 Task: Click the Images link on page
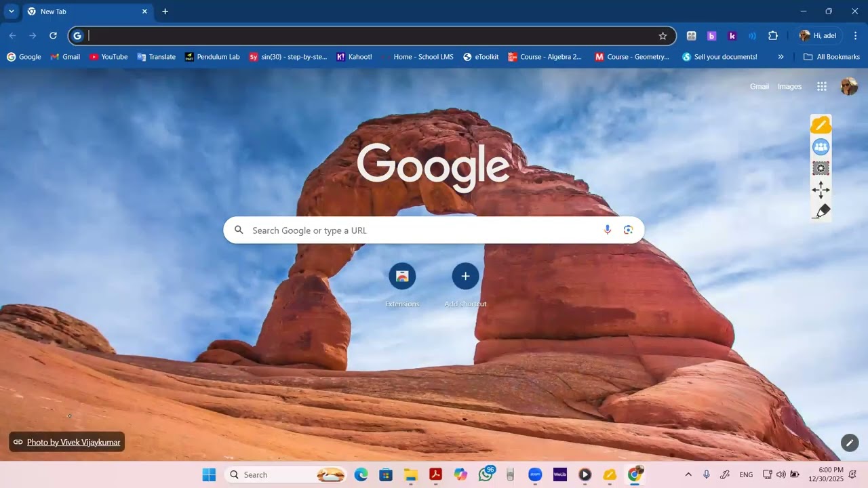coord(789,86)
